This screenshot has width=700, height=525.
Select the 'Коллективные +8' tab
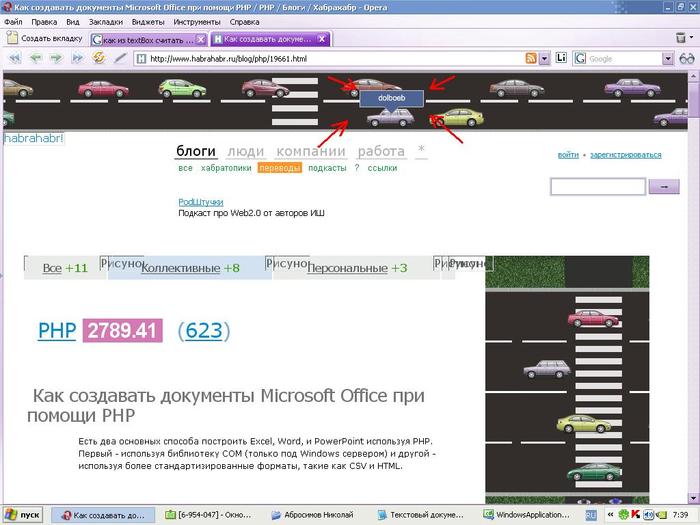(x=191, y=268)
